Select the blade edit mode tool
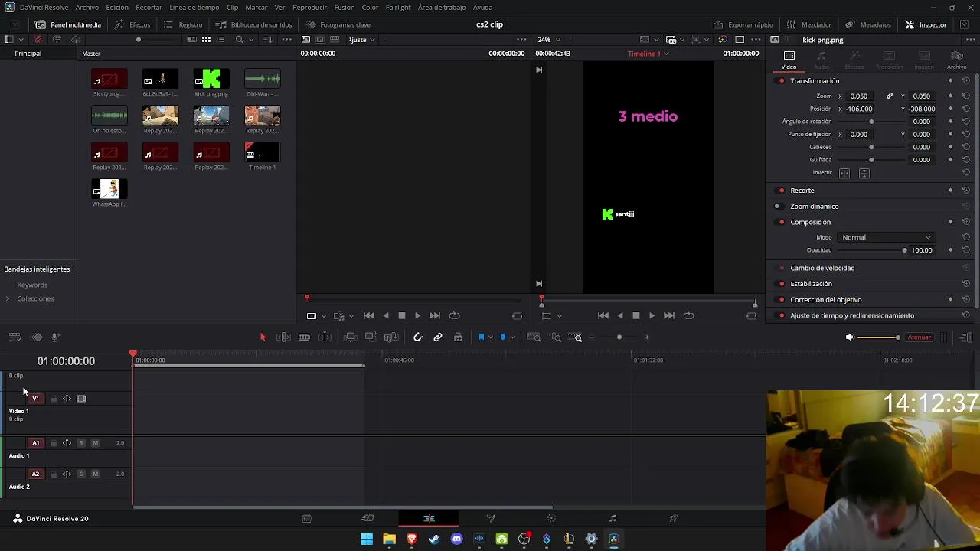This screenshot has width=980, height=551. (304, 337)
